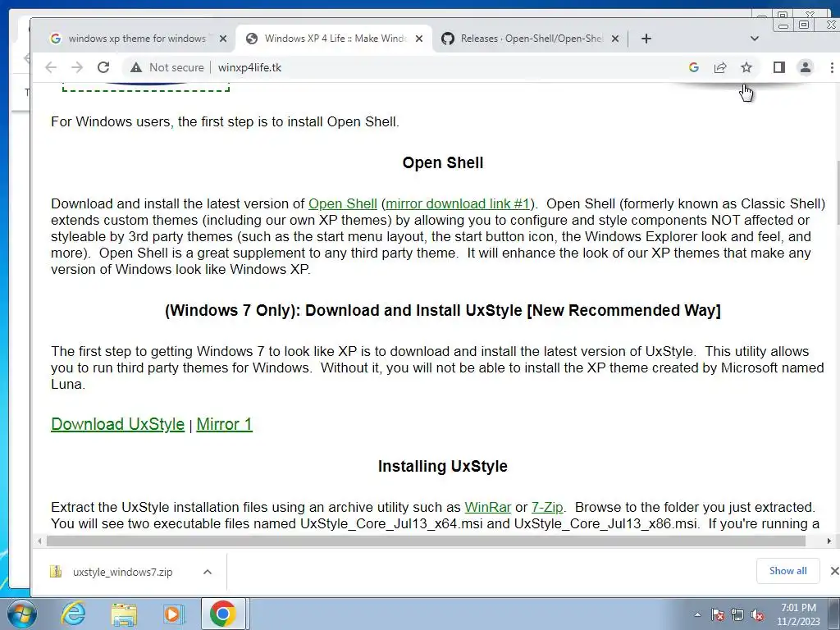Image resolution: width=840 pixels, height=630 pixels.
Task: Open the volume tray icon
Action: pyautogui.click(x=757, y=615)
